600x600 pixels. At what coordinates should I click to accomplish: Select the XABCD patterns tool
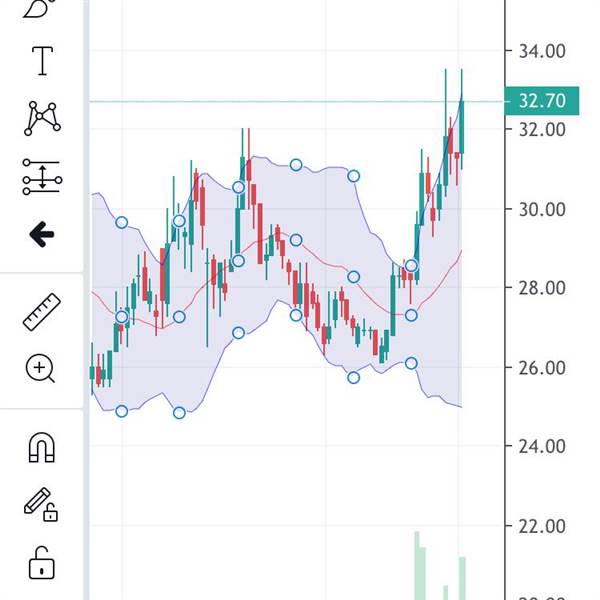[42, 118]
